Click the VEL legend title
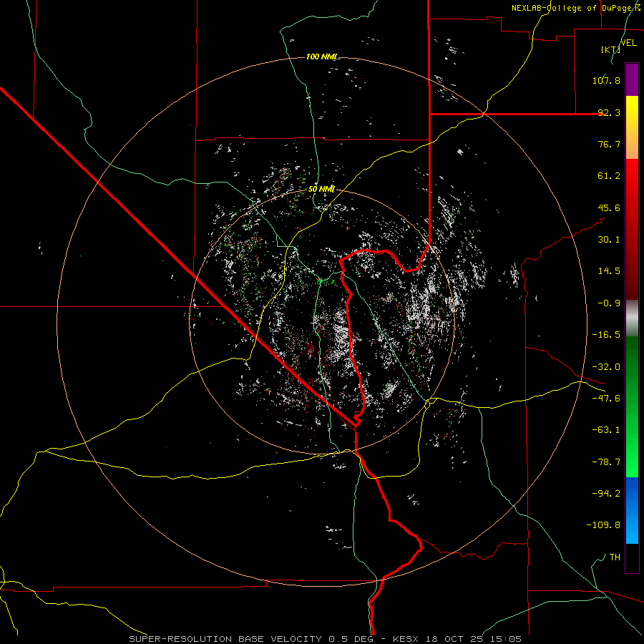Image resolution: width=644 pixels, height=644 pixels. 628,43
